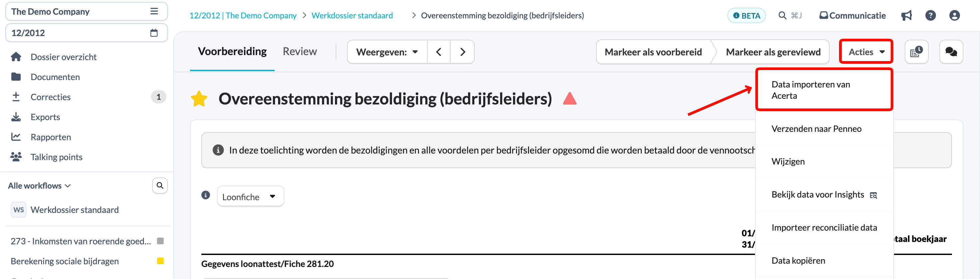Screen dimensions: 980x279
Task: Go to Documenten in the sidebar
Action: click(x=55, y=77)
